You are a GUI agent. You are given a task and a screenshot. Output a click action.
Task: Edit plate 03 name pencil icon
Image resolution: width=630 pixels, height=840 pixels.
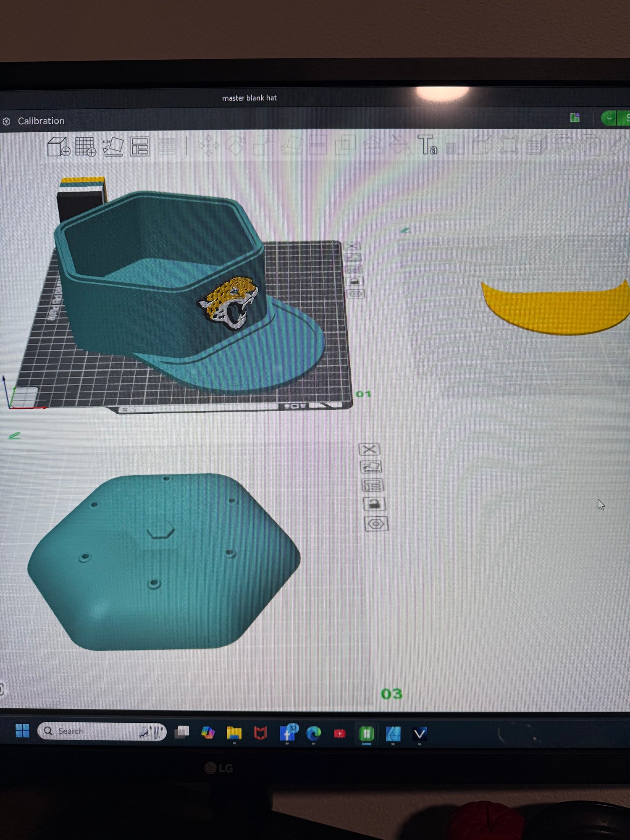coord(15,436)
